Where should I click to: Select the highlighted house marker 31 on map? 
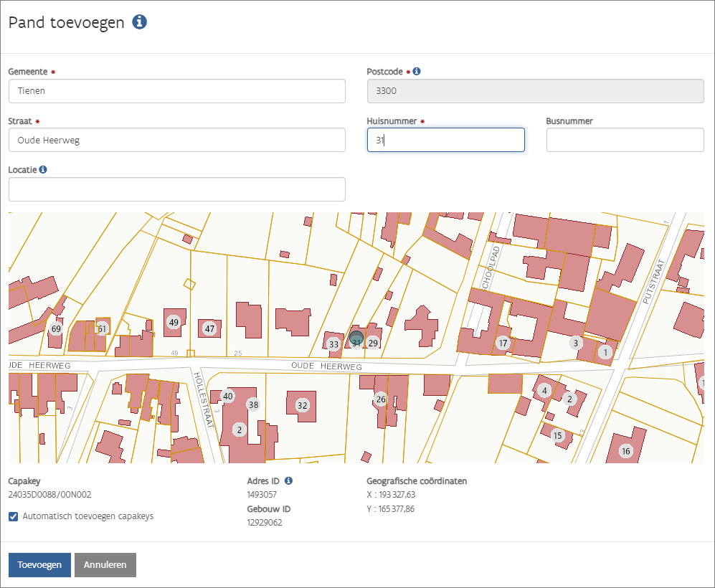[356, 341]
